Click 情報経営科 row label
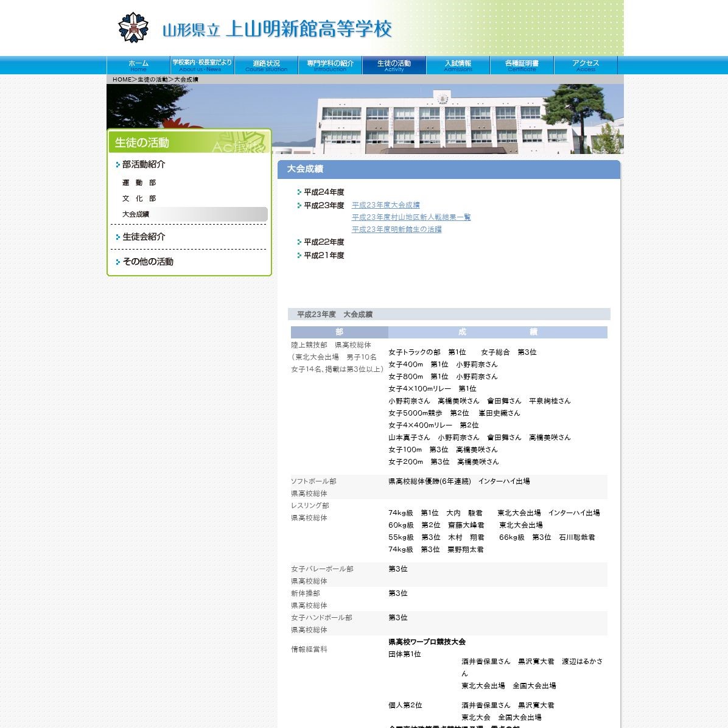728x728 pixels. (x=309, y=649)
